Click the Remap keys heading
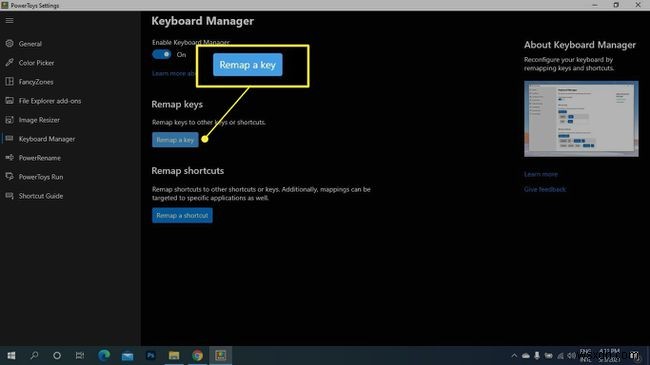 (x=177, y=104)
